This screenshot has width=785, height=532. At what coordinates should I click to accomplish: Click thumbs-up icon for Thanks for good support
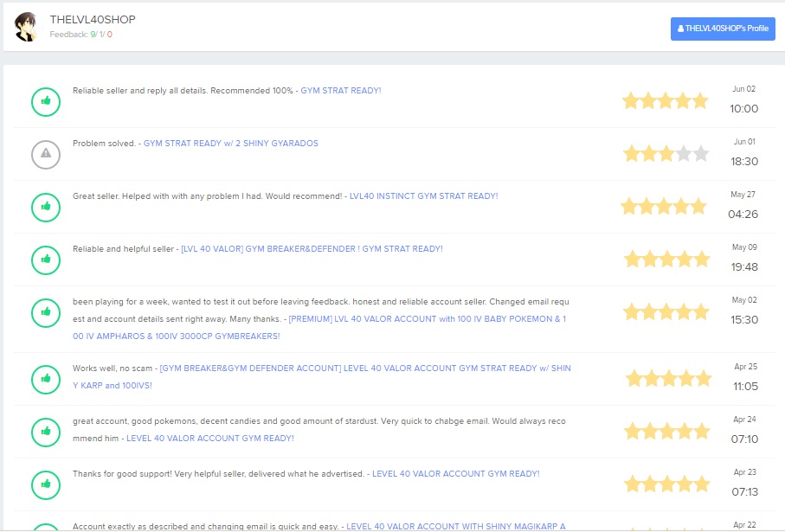click(46, 484)
